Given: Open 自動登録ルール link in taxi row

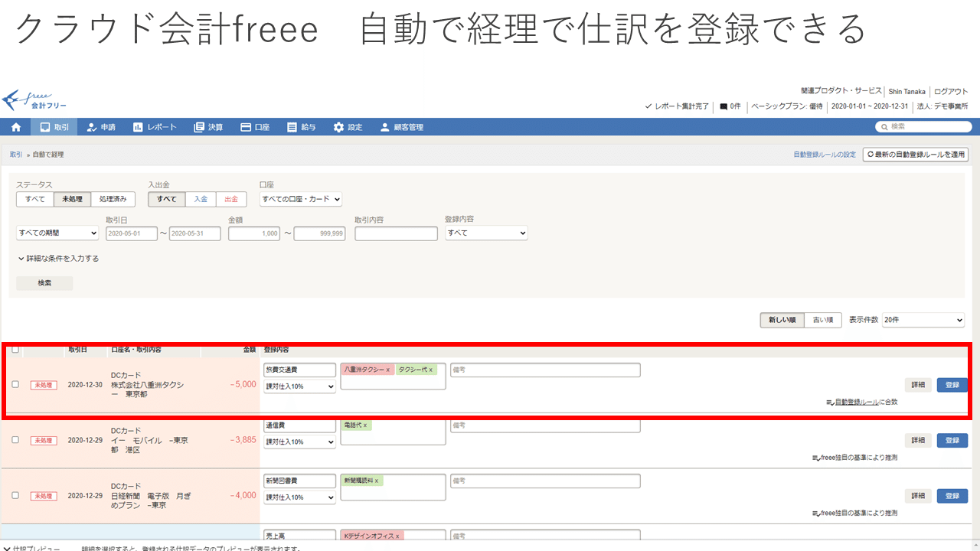Looking at the screenshot, I should point(857,402).
